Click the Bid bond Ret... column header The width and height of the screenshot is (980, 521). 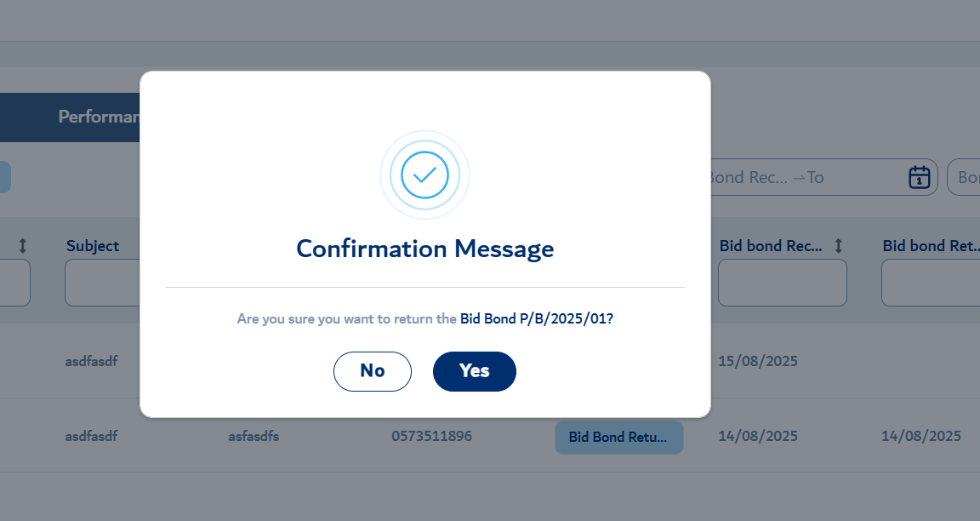coord(931,246)
